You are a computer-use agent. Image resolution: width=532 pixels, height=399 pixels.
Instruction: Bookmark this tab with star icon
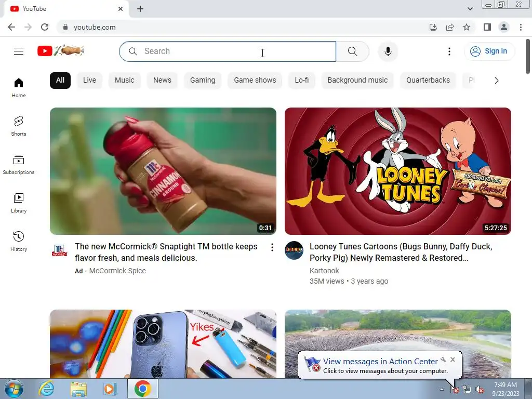pos(467,27)
